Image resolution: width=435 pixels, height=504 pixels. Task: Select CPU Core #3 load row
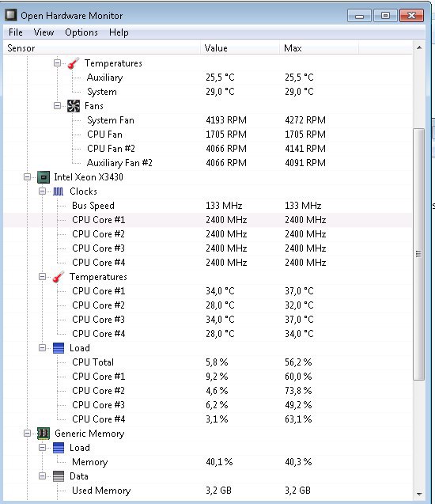[x=208, y=405]
